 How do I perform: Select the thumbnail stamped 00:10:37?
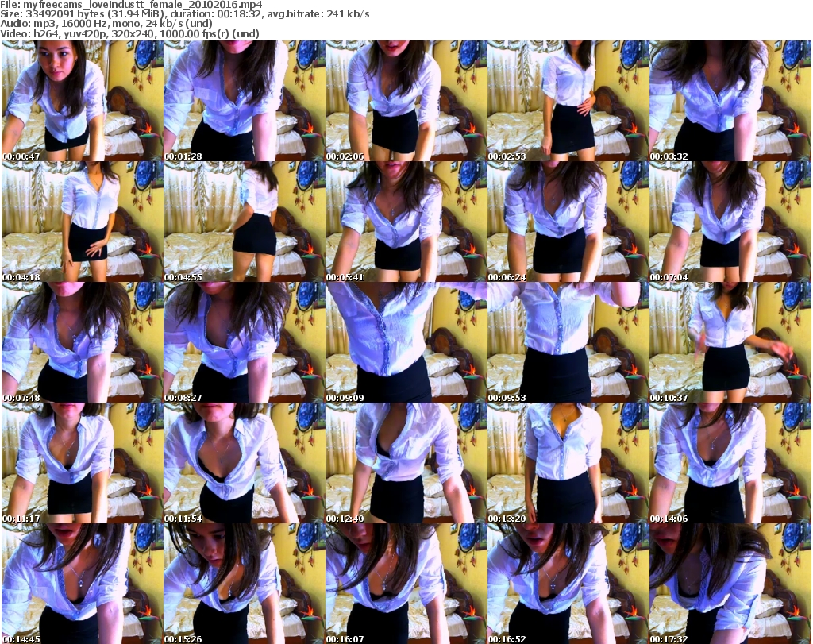click(730, 342)
